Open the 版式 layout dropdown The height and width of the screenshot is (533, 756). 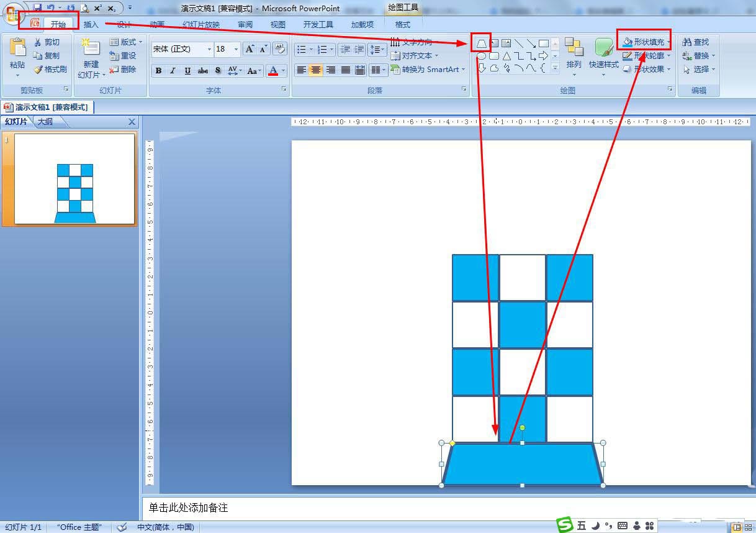126,42
